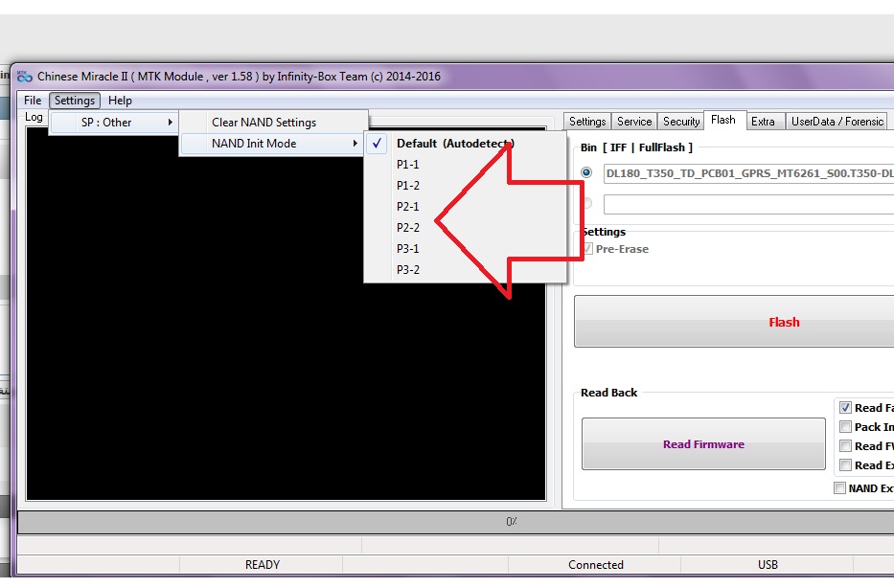
Task: Expand the NAND Init Mode submenu
Action: 274,144
